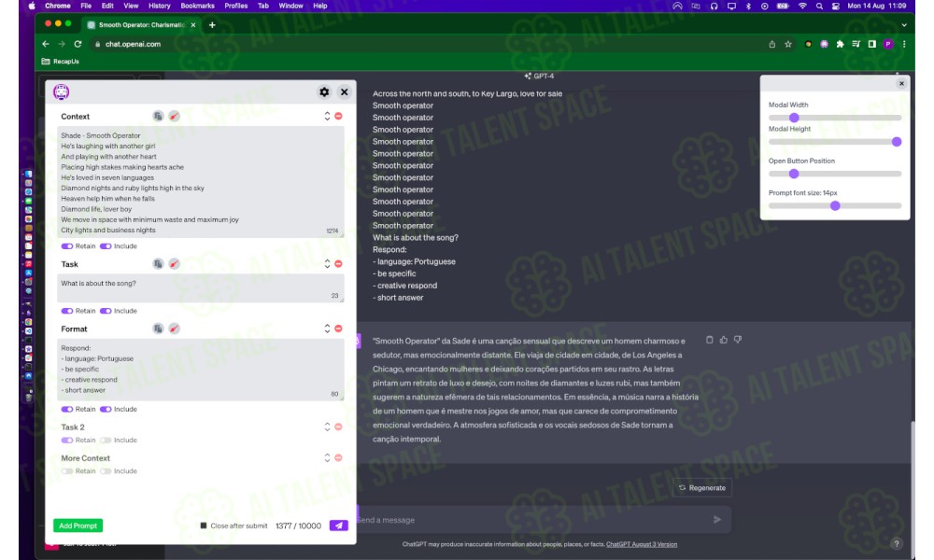Screen dimensions: 934x560
Task: Open the Edit menu
Action: pos(107,6)
